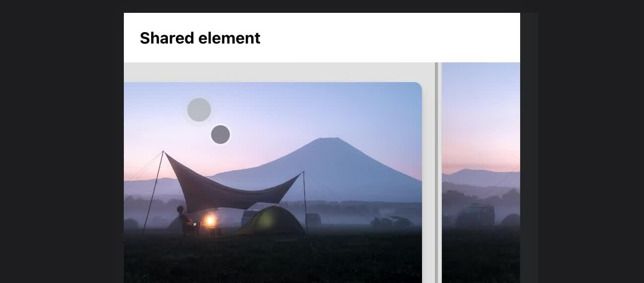This screenshot has width=644, height=283.
Task: Click the white header bar's empty area
Action: (x=391, y=38)
